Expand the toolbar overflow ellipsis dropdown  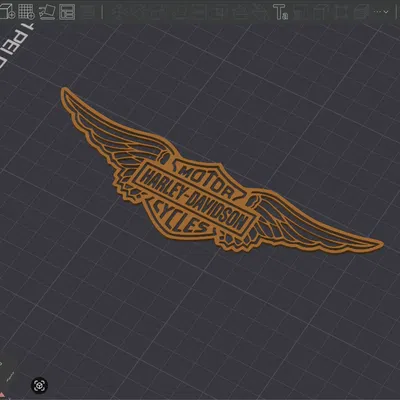(381, 12)
